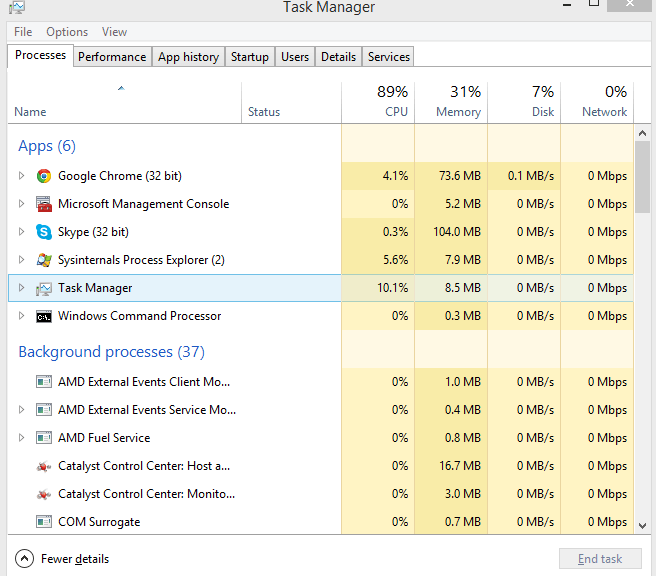Switch to the Users tab
The width and height of the screenshot is (656, 576).
point(295,56)
